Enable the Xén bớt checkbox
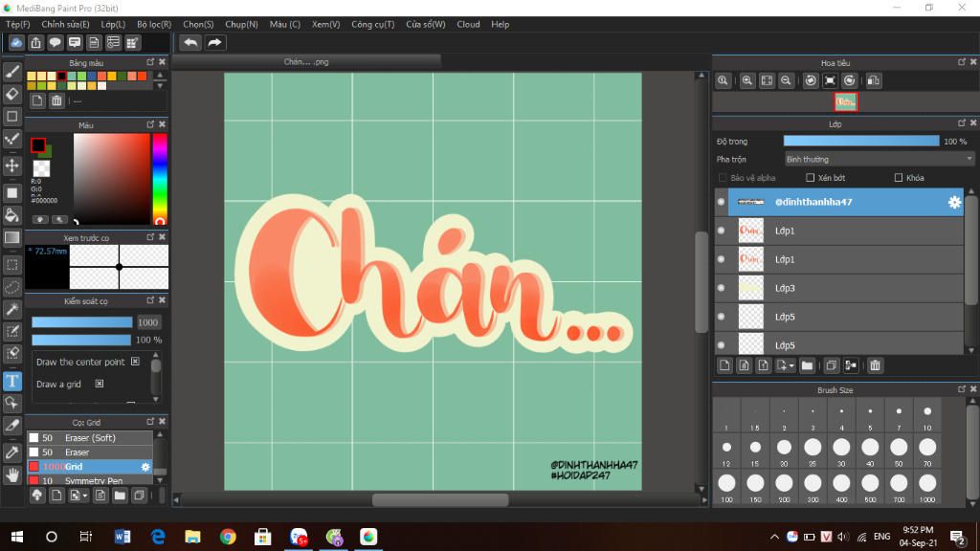Viewport: 980px width, 551px height. (x=810, y=178)
